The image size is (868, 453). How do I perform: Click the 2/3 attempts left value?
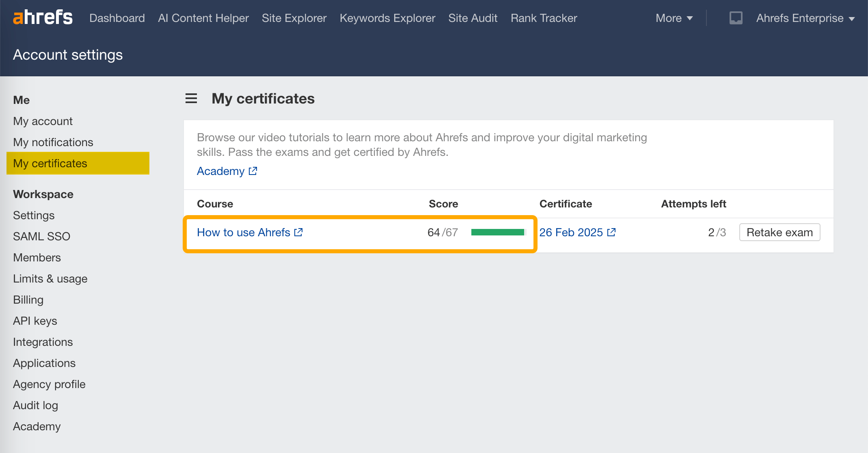(717, 232)
